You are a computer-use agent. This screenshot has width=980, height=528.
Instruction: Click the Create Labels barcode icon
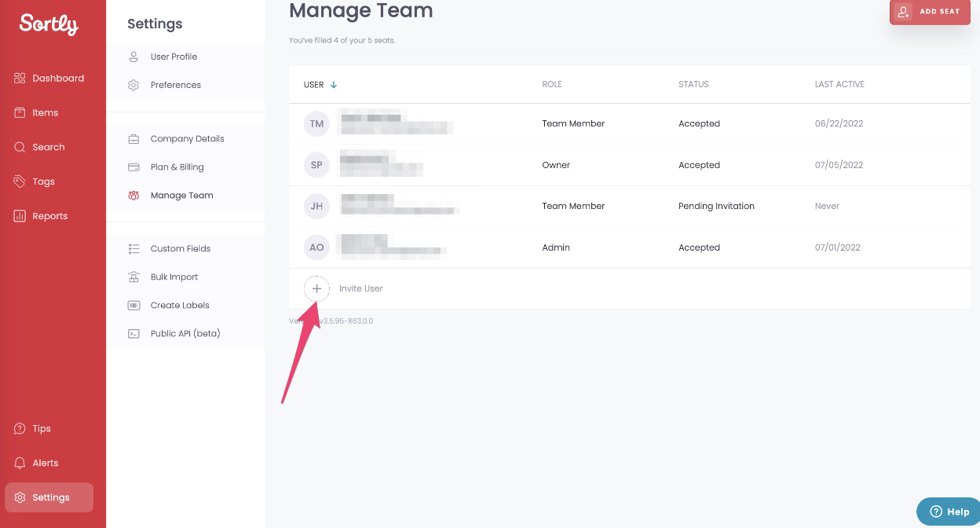coord(134,305)
